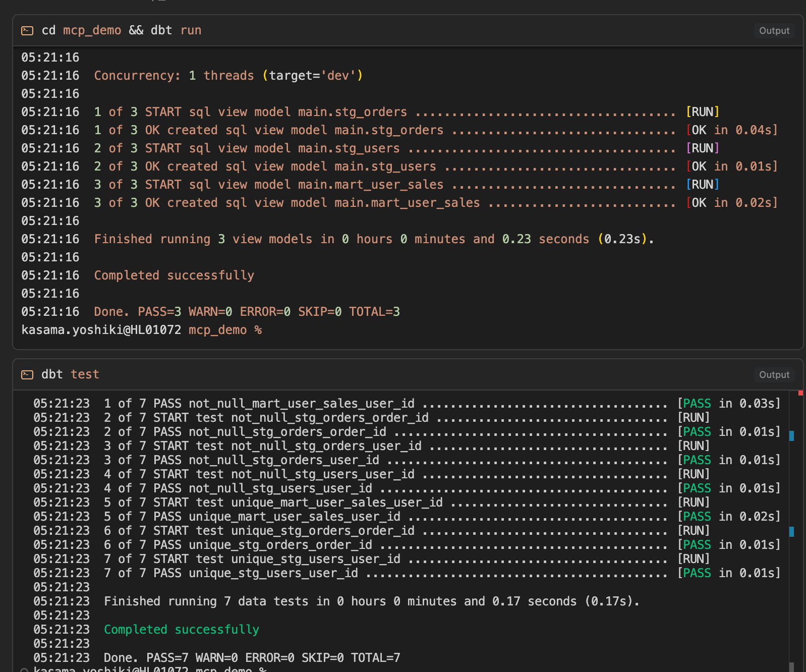Click 'Finished running 7 data tests' line

pyautogui.click(x=372, y=601)
